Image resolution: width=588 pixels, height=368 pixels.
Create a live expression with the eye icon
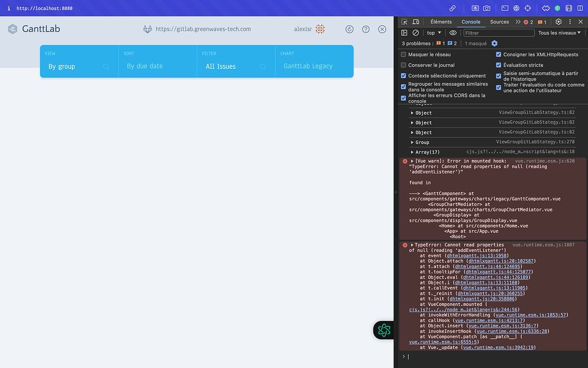453,33
